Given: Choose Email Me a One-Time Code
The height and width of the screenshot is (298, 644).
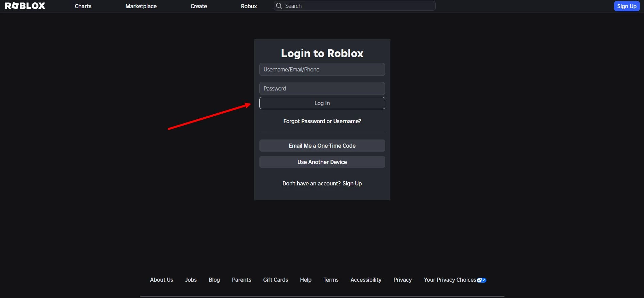Looking at the screenshot, I should [322, 146].
